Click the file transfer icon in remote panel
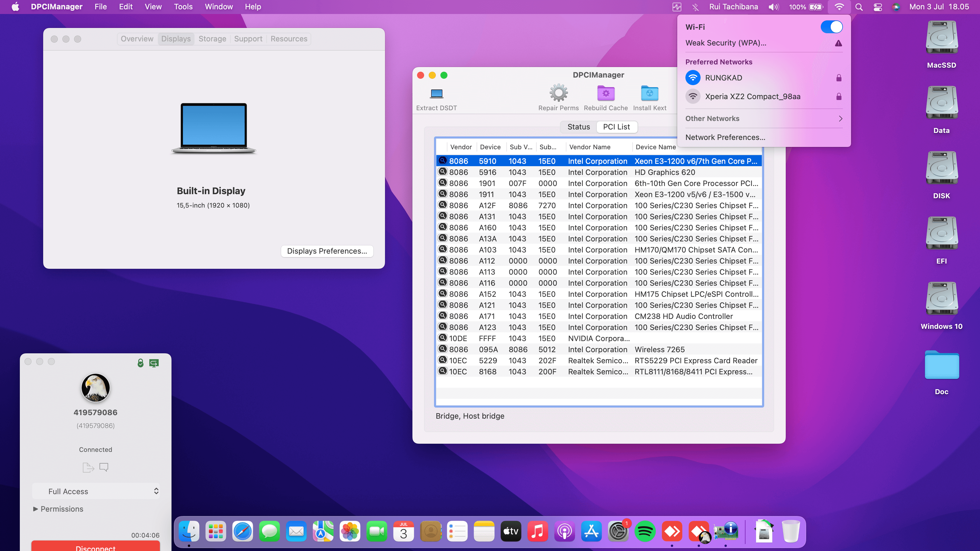 coord(88,467)
